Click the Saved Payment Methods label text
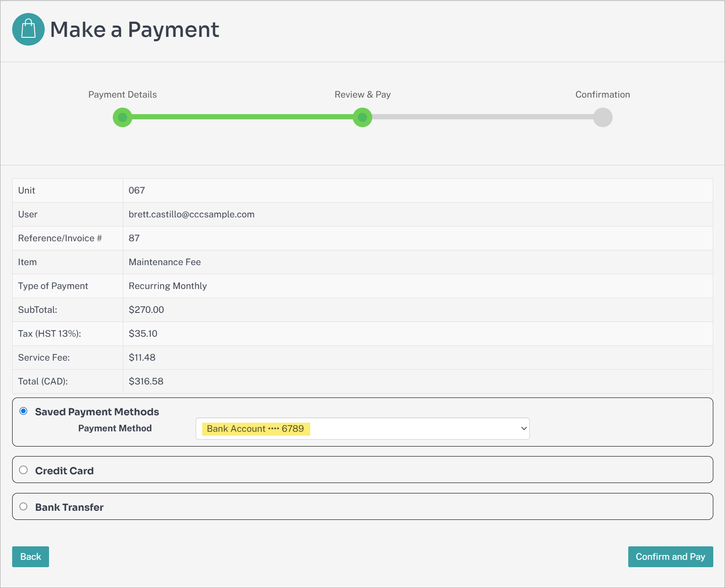The image size is (725, 588). pyautogui.click(x=97, y=412)
